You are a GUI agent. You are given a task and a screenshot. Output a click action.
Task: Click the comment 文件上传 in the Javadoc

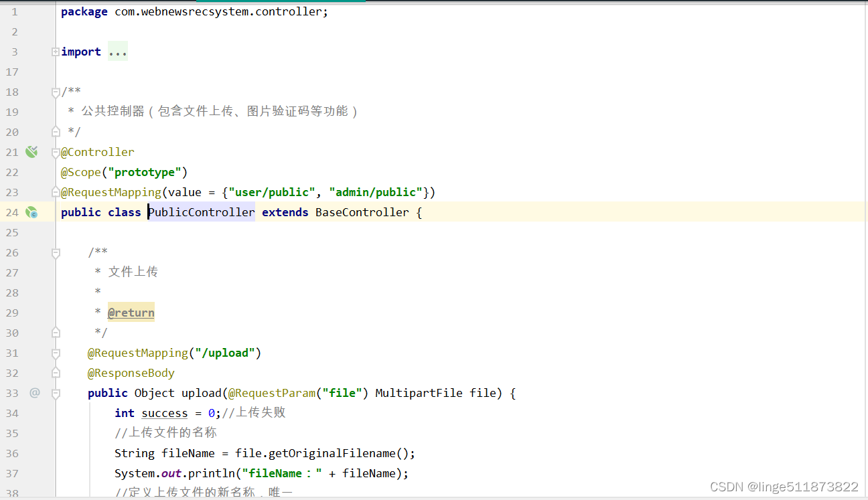coord(133,272)
